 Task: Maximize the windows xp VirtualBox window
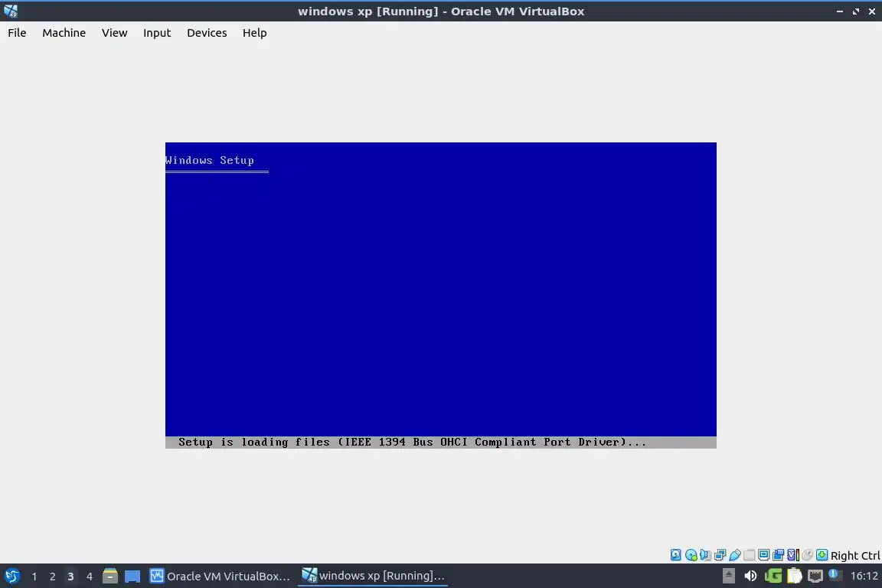pos(856,11)
